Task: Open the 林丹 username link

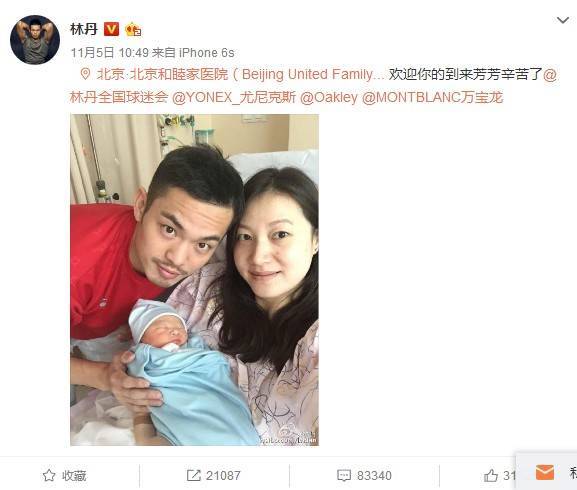Action: coord(84,29)
